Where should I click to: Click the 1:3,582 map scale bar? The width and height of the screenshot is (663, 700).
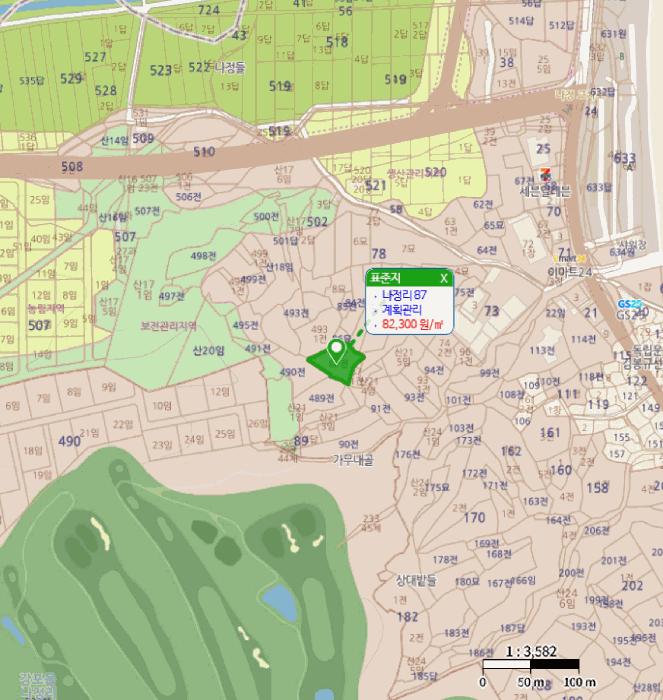pyautogui.click(x=530, y=664)
